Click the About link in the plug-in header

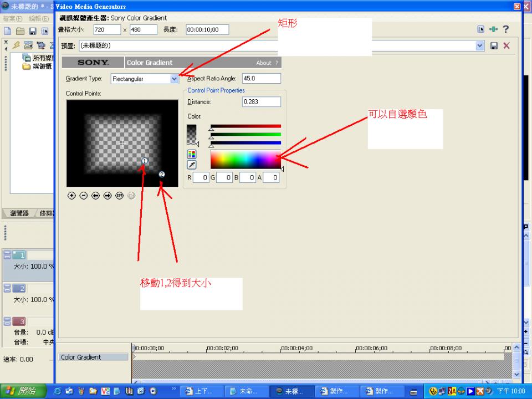[264, 63]
